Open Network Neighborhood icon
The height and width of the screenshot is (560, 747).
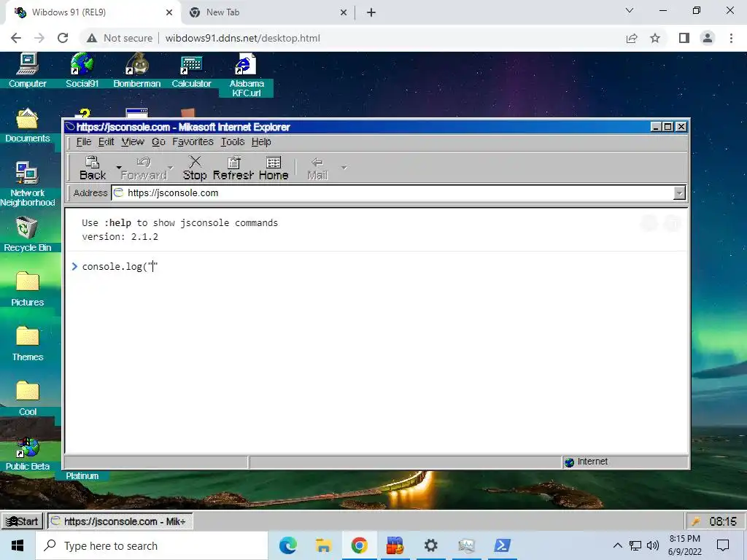coord(27,184)
